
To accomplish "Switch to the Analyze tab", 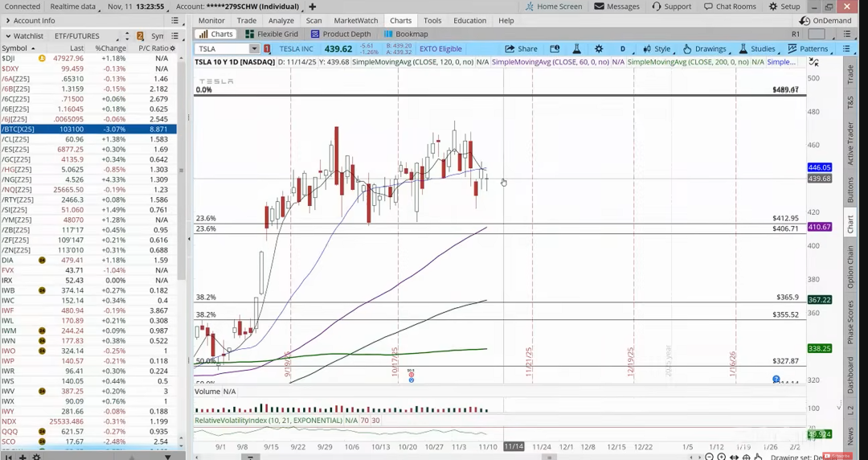I will pyautogui.click(x=281, y=20).
